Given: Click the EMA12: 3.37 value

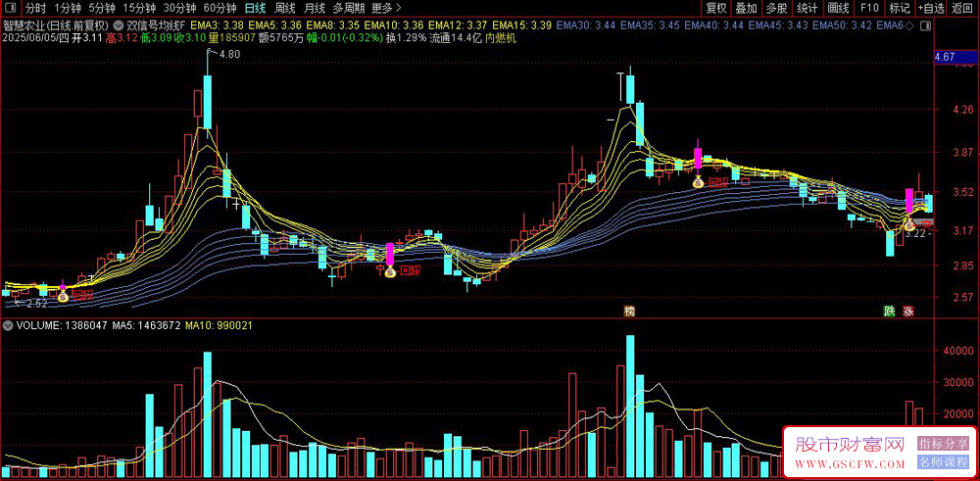Looking at the screenshot, I should point(458,25).
